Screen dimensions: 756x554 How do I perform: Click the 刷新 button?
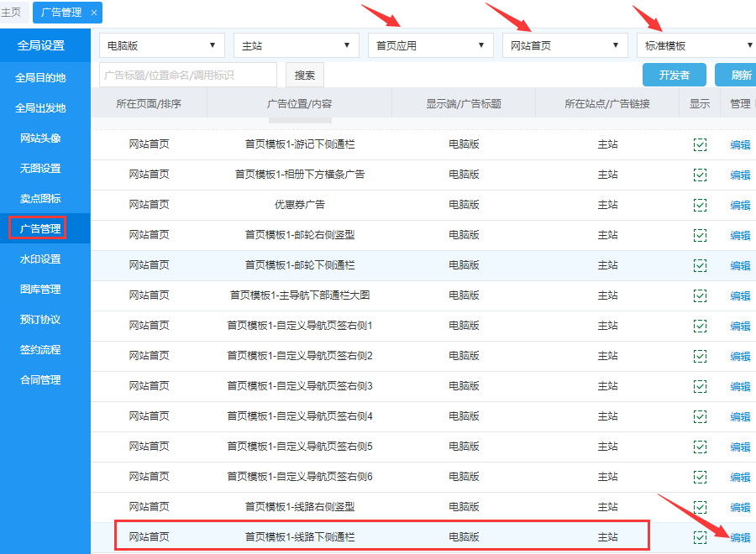coord(739,75)
